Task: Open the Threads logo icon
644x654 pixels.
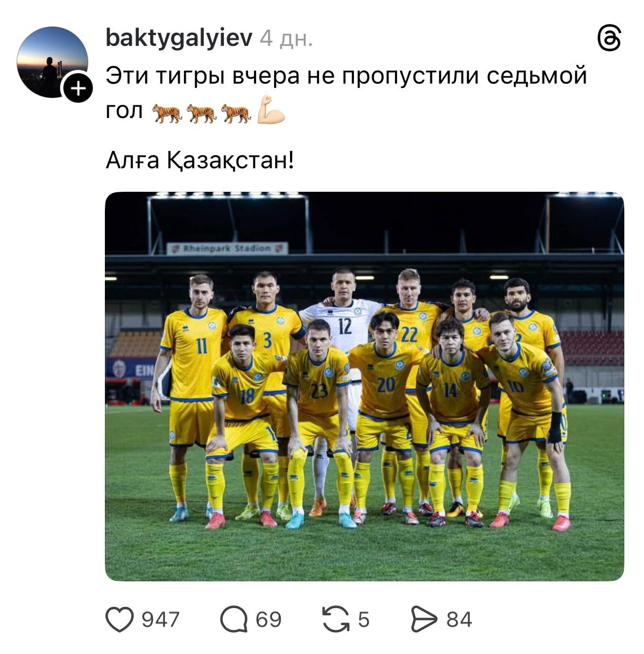Action: click(610, 38)
